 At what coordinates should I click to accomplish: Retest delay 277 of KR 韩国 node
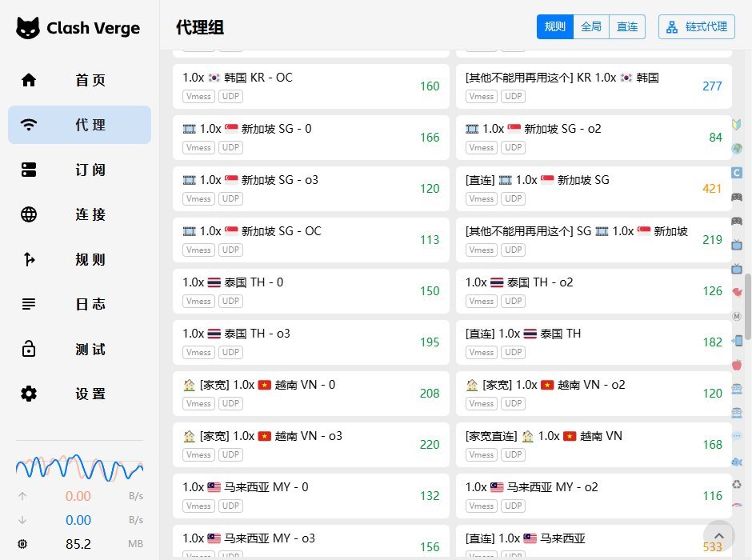pyautogui.click(x=712, y=86)
